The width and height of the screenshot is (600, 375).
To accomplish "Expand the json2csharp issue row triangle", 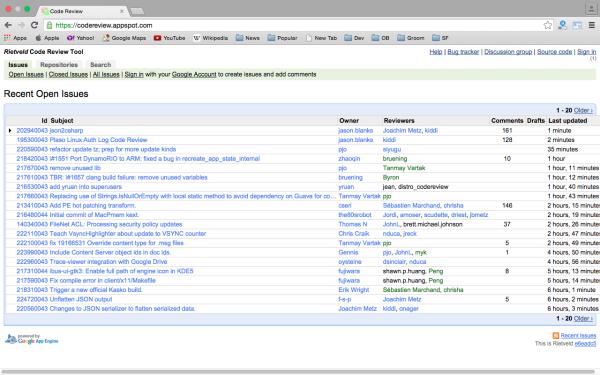I will click(10, 130).
